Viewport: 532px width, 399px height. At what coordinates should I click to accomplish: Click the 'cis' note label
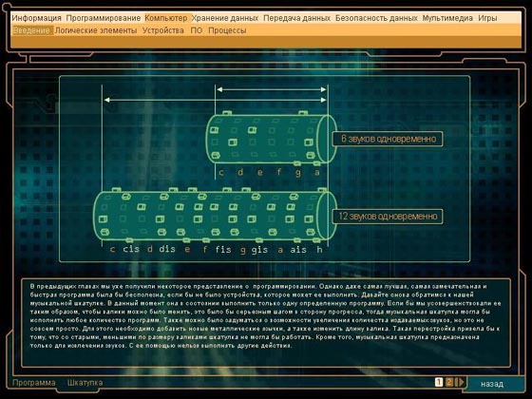coord(131,249)
